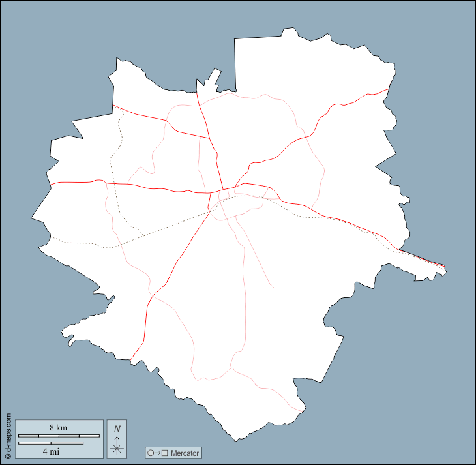Viewport: 476px width, 465px height.
Task: Click where the pink road exits the southeast boundary
Action: tap(304, 410)
